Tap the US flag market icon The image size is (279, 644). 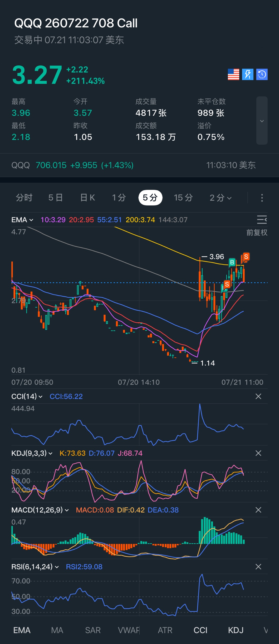click(x=233, y=74)
